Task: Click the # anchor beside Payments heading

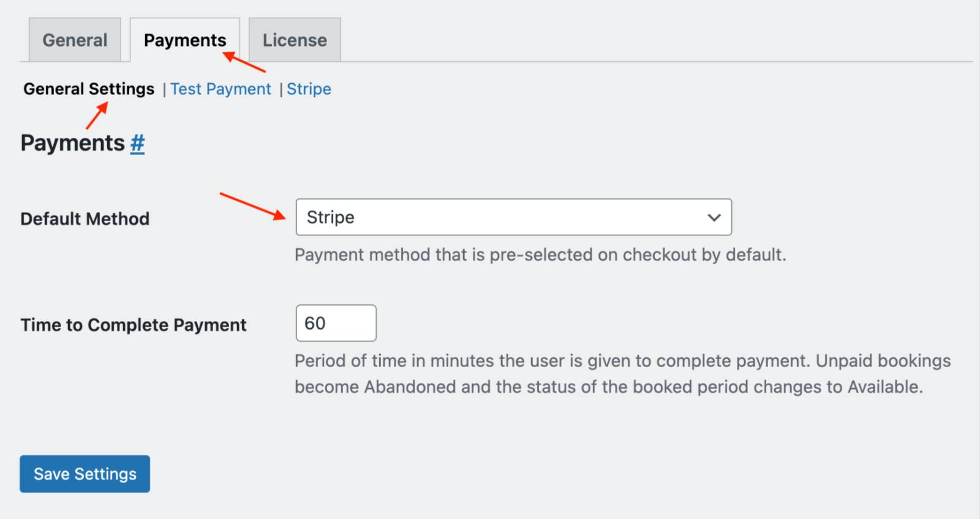Action: click(137, 143)
